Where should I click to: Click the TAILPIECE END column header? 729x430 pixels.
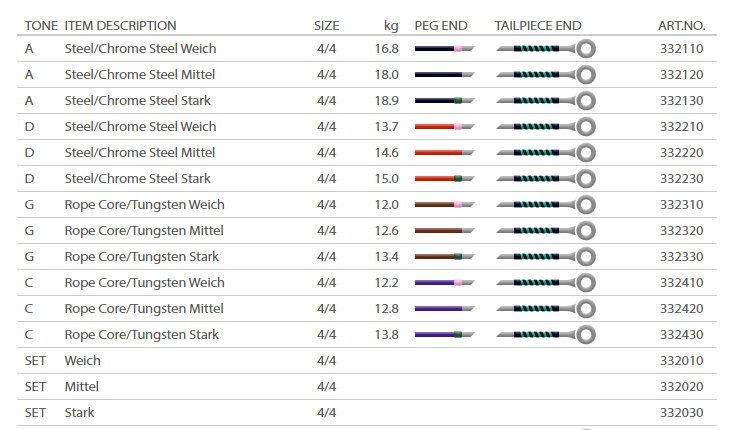[x=538, y=25]
